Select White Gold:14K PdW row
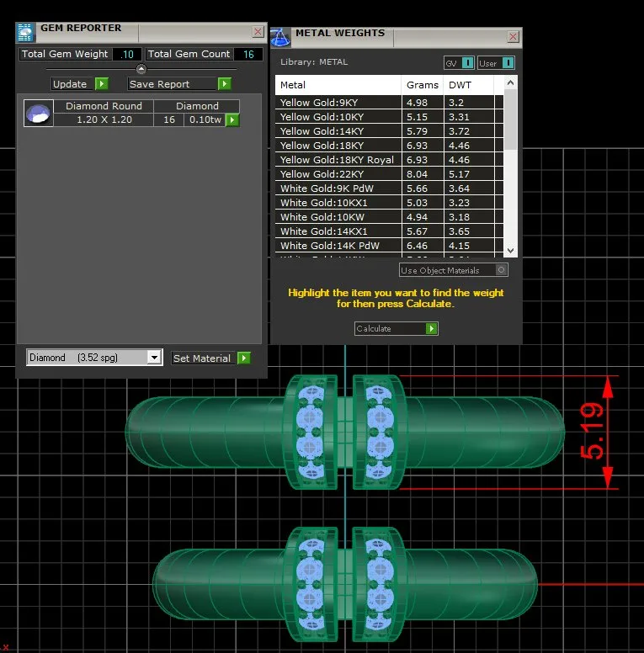 tap(389, 245)
